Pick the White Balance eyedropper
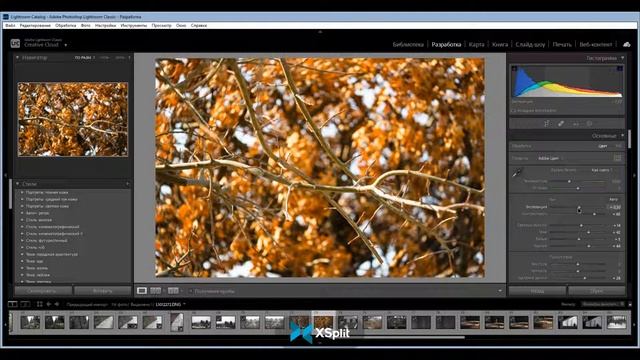 point(517,173)
